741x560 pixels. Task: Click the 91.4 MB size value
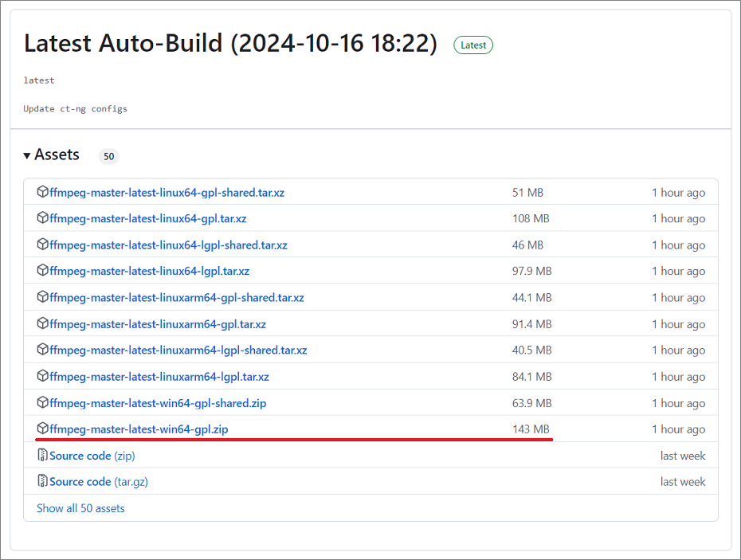point(532,324)
